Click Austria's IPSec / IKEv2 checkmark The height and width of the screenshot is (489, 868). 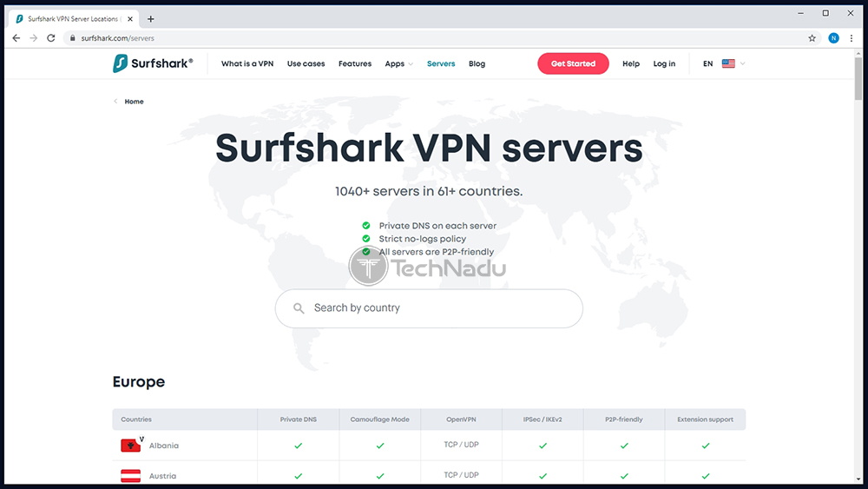(542, 476)
